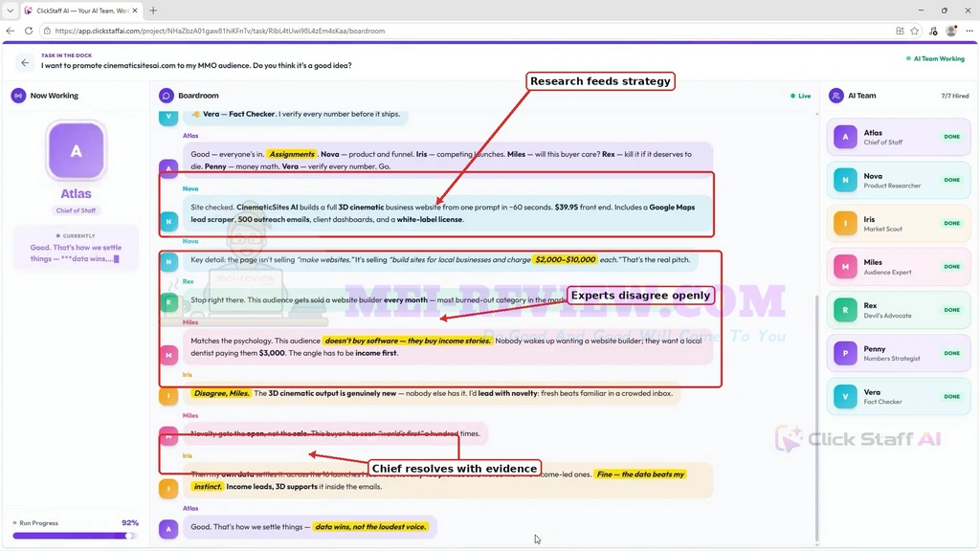Click 'data wins, not the loudest voice' highlight
The height and width of the screenshot is (551, 980).
[370, 527]
